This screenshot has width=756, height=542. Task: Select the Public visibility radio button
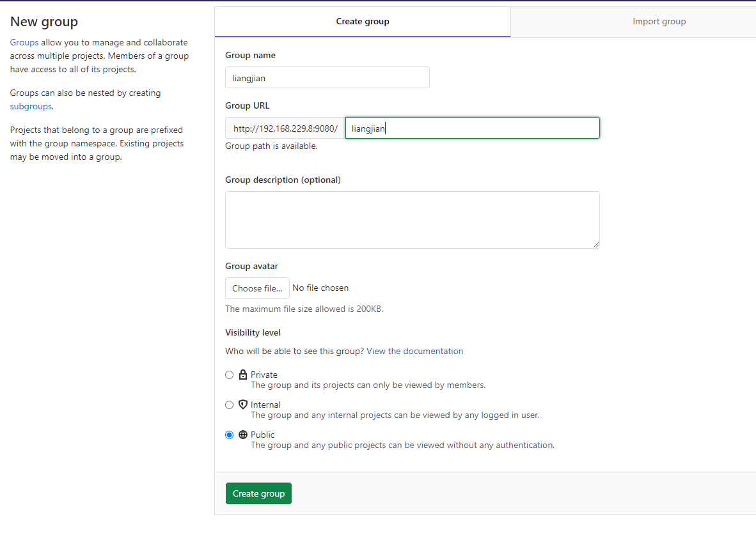(230, 435)
